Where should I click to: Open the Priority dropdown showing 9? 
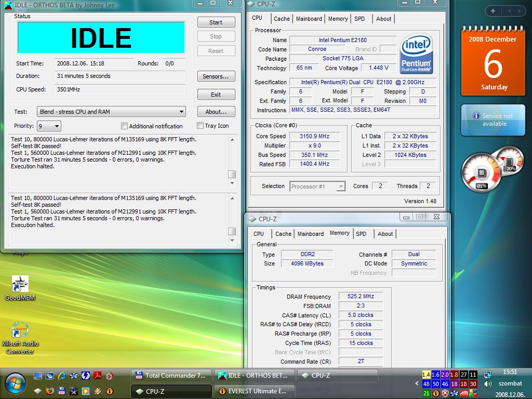49,126
